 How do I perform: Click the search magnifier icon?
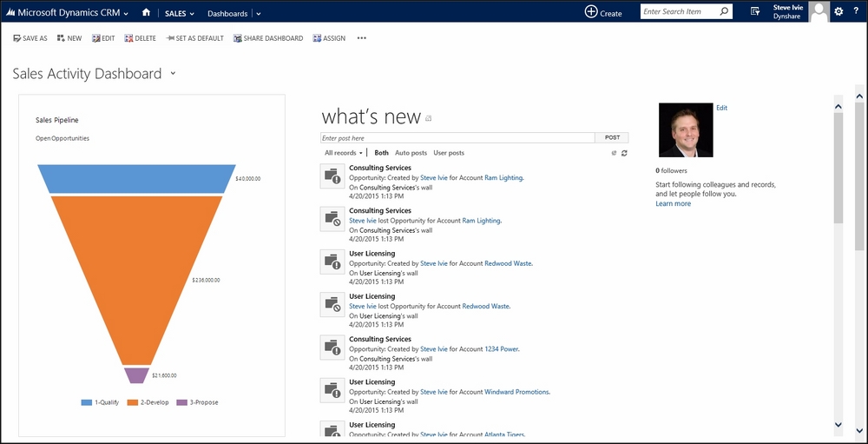pyautogui.click(x=724, y=11)
